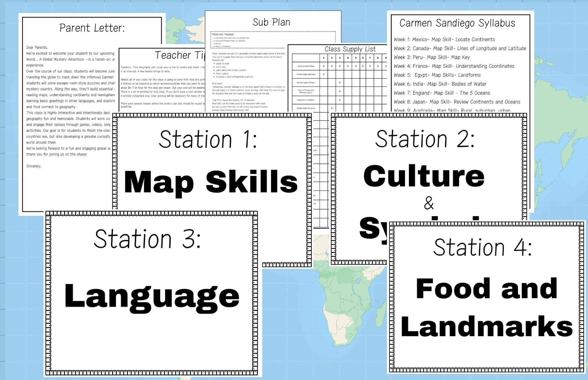Select the bold 'Culture' title
Image resolution: width=588 pixels, height=380 pixels.
pyautogui.click(x=424, y=176)
